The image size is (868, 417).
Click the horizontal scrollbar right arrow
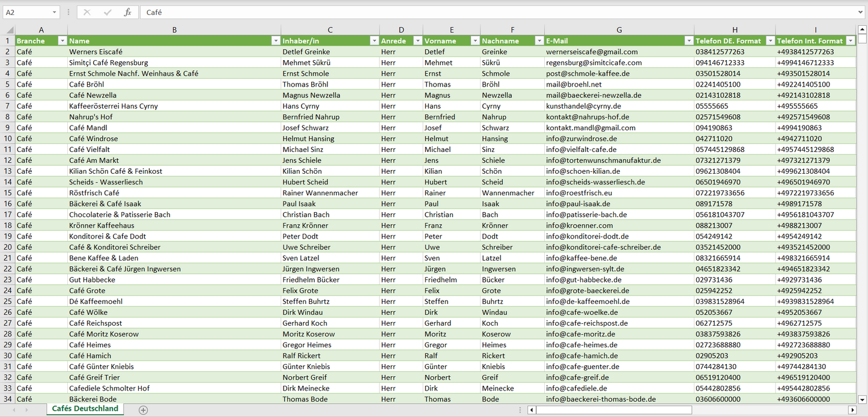pyautogui.click(x=852, y=410)
